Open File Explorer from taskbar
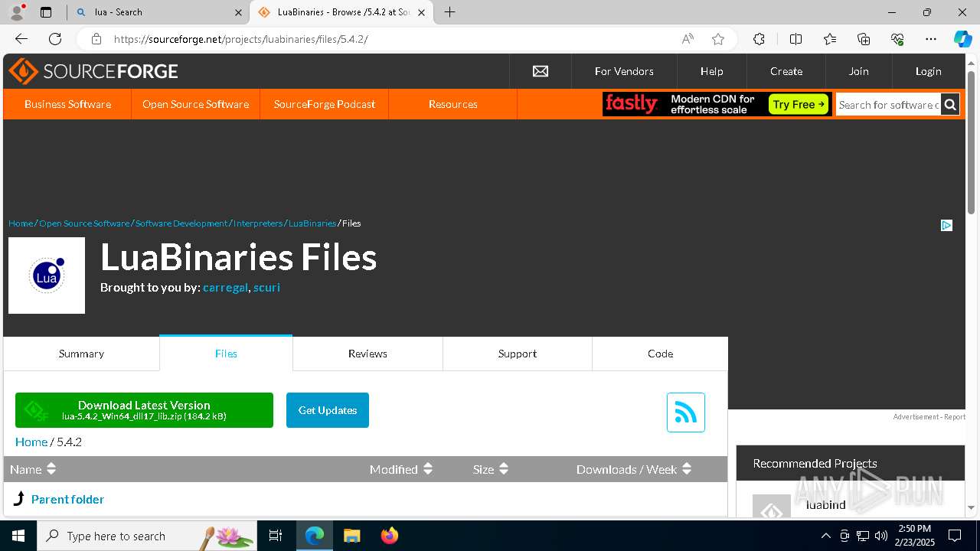This screenshot has width=980, height=551. [351, 536]
